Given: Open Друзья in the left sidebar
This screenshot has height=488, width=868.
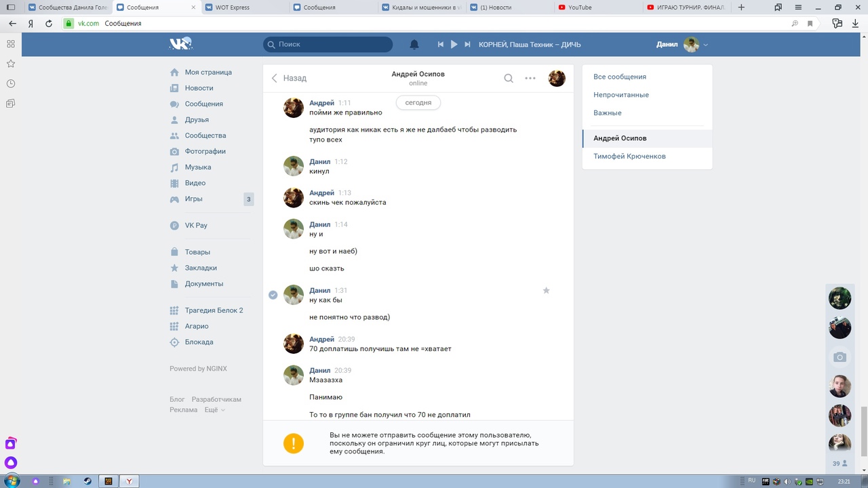Looking at the screenshot, I should [x=197, y=120].
